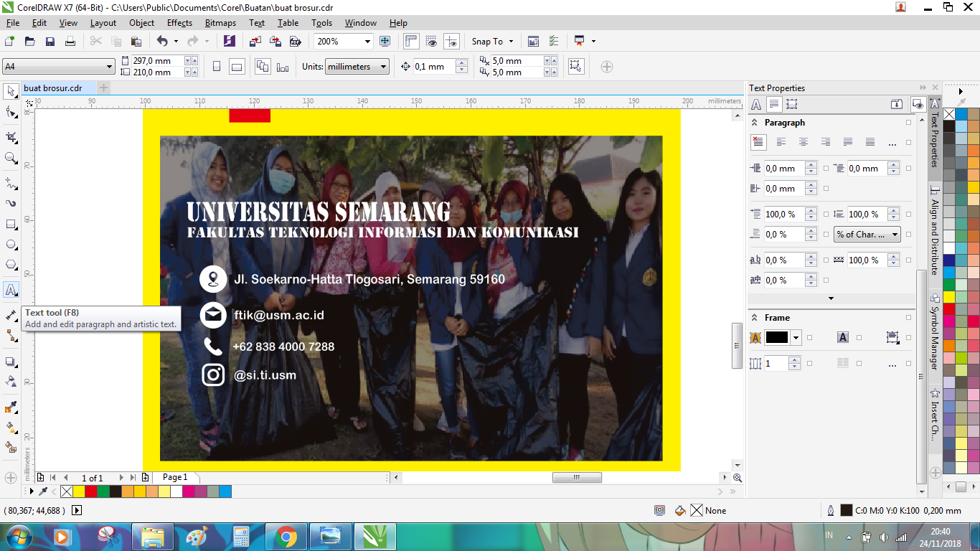This screenshot has width=980, height=551.
Task: Select the Crop tool
Action: coord(11,137)
